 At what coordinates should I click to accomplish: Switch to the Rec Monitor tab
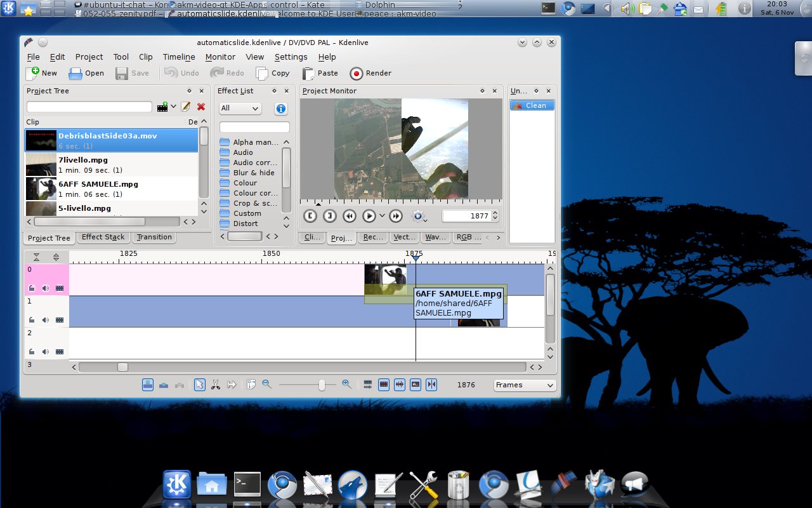pyautogui.click(x=372, y=237)
